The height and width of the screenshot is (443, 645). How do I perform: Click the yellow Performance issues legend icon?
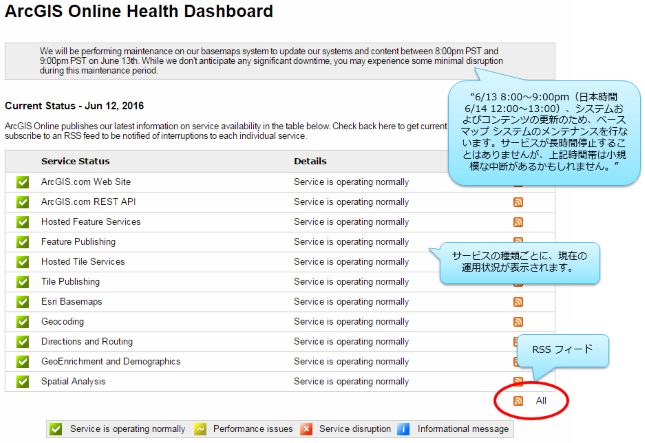(x=200, y=429)
